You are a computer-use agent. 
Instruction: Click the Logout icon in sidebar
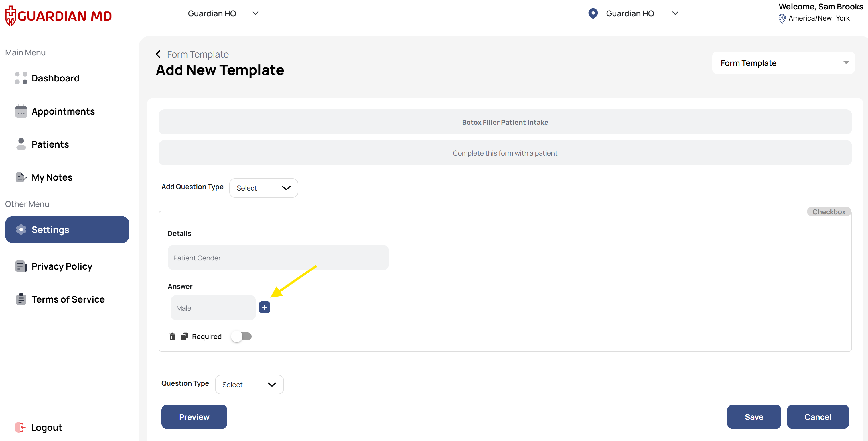coord(20,427)
